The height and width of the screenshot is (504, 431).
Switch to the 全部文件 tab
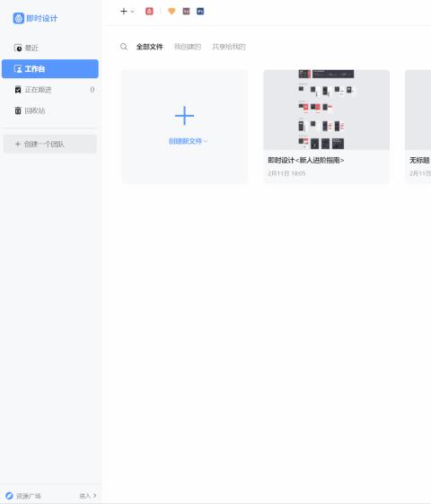[150, 47]
